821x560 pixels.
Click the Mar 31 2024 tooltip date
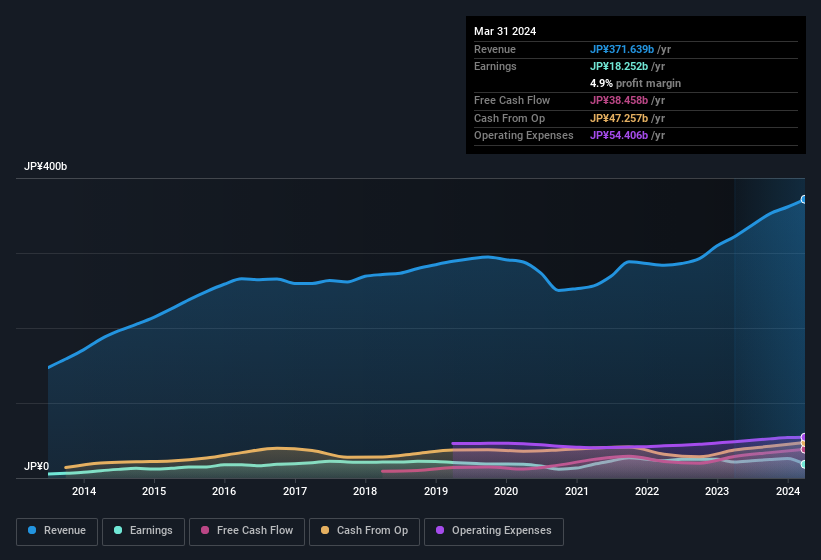point(505,31)
